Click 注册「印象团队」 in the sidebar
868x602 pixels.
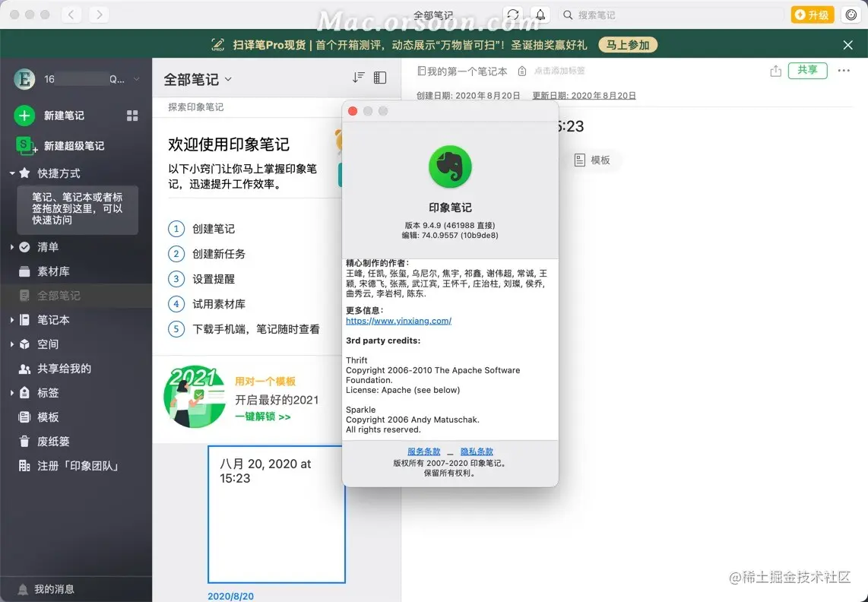click(77, 466)
